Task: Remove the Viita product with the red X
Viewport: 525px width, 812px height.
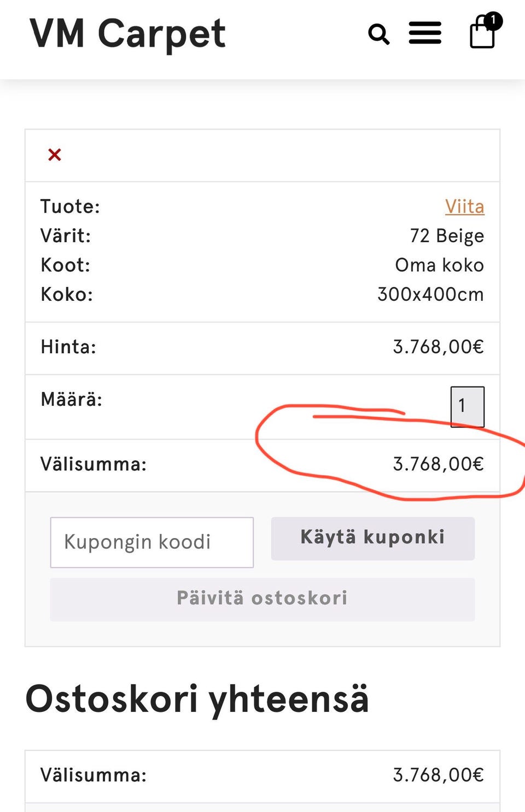Action: (x=54, y=154)
